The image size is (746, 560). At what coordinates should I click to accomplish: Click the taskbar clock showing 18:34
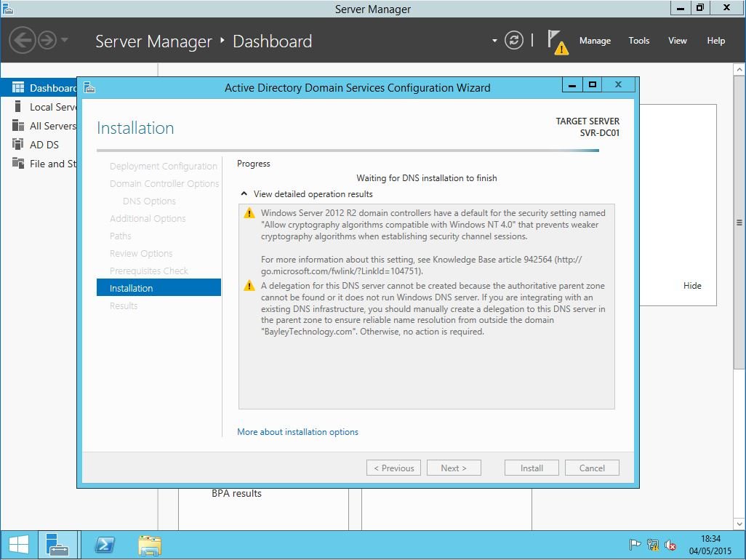click(x=710, y=545)
